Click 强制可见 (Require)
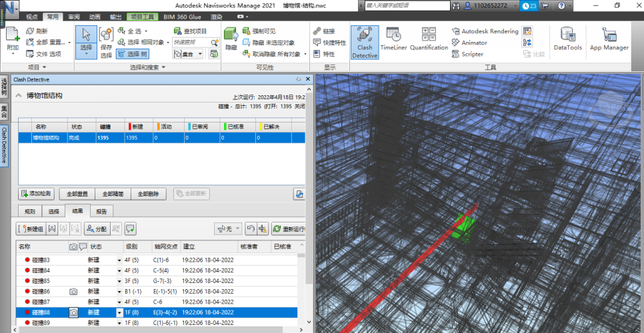The width and height of the screenshot is (644, 333). pyautogui.click(x=259, y=31)
